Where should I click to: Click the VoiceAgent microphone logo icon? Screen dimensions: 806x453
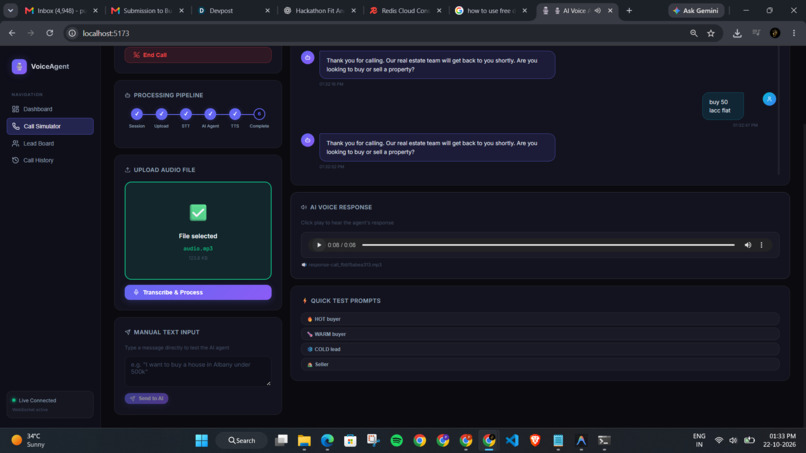(19, 66)
